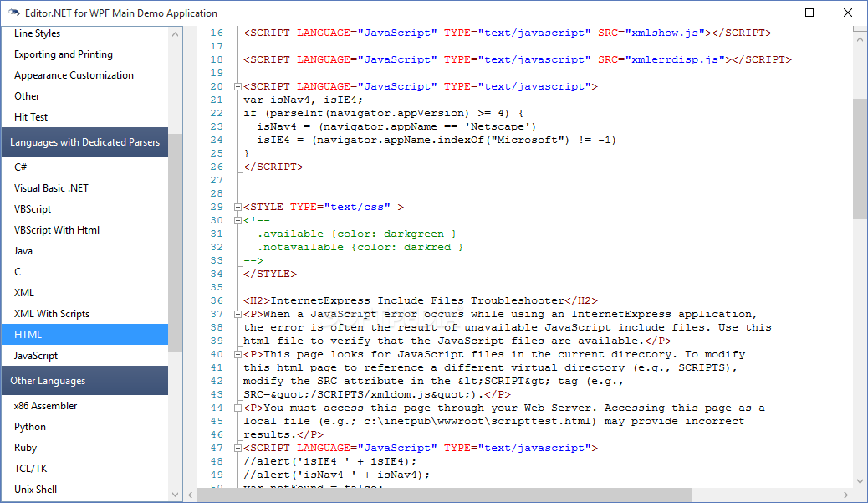Click the editor horizontal scrollbar thumb
Screen dimensions: 868x503
[x=445, y=495]
